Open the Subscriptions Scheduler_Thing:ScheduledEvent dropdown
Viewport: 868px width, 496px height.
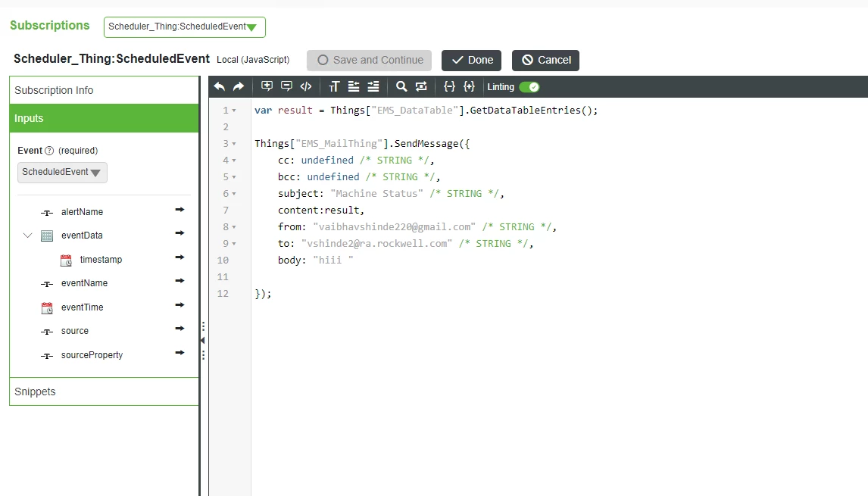[184, 27]
